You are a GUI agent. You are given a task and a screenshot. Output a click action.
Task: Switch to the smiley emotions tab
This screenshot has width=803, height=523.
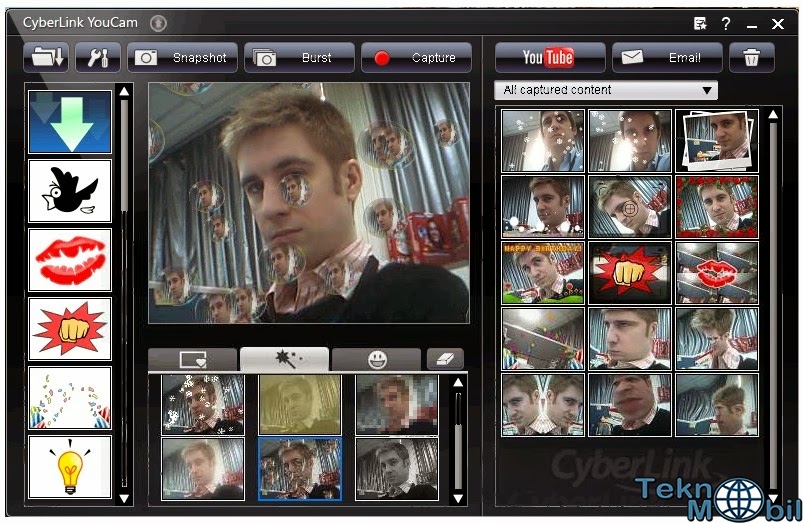click(376, 359)
